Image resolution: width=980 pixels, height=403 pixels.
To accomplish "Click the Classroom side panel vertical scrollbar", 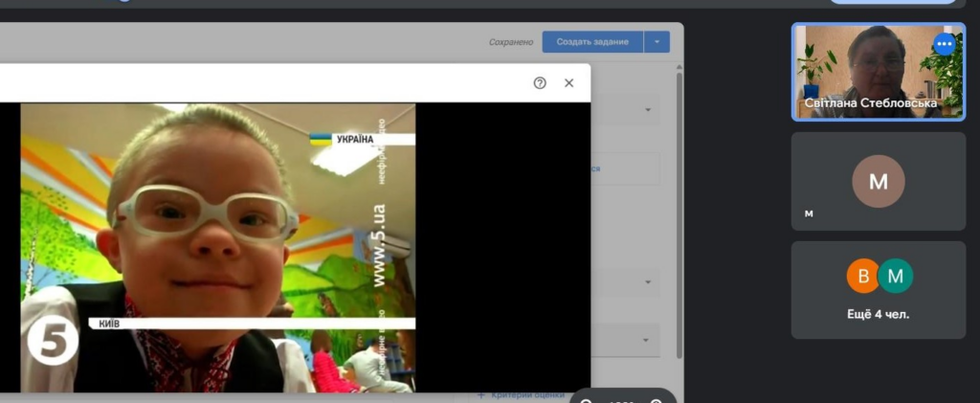I will pyautogui.click(x=679, y=215).
